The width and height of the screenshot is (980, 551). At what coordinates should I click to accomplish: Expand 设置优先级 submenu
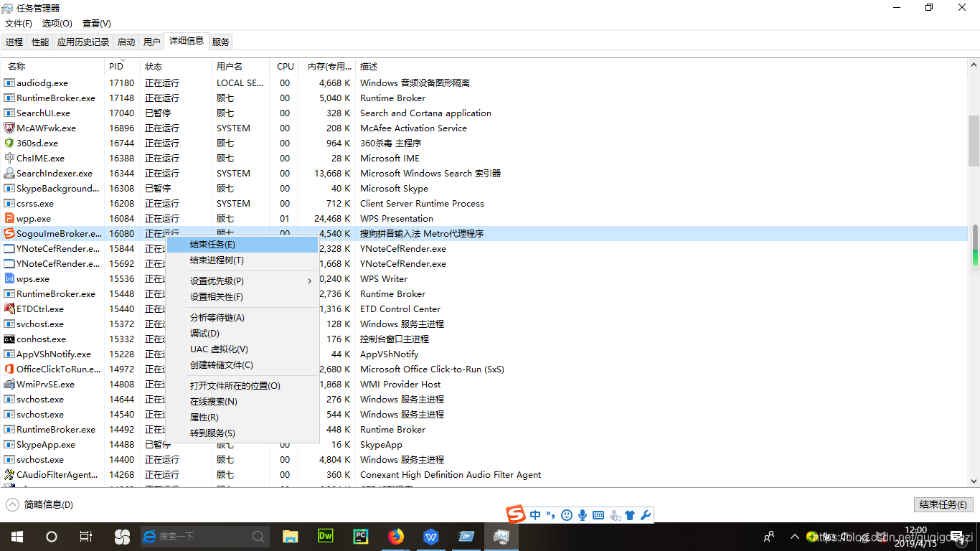(x=242, y=281)
